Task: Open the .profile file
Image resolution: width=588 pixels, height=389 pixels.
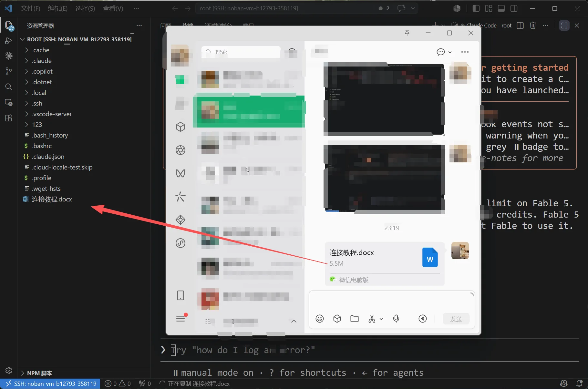Action: coord(42,178)
